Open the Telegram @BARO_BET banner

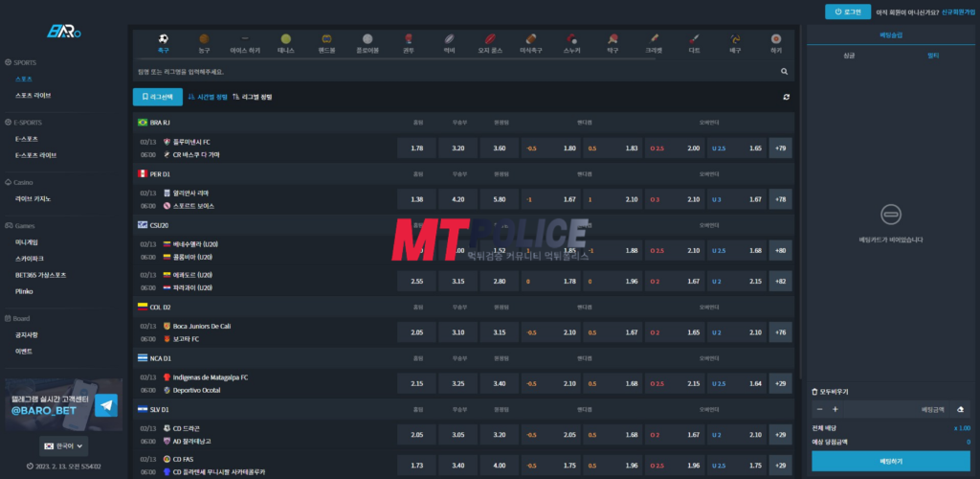pyautogui.click(x=64, y=404)
